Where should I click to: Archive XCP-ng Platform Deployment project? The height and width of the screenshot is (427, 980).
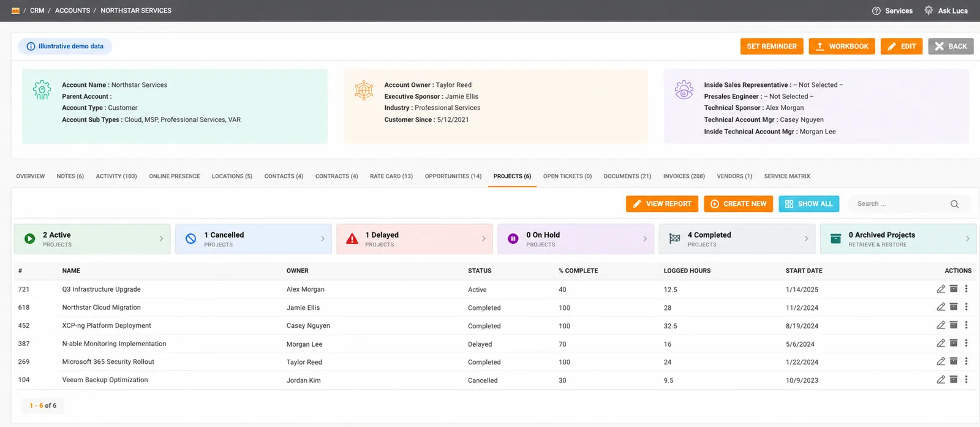(x=954, y=325)
